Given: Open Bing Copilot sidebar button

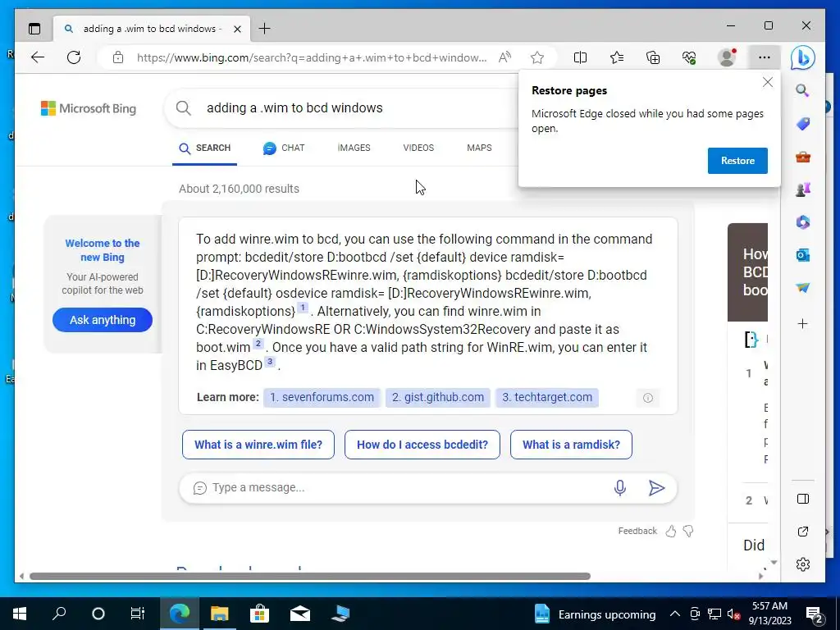Looking at the screenshot, I should click(x=803, y=58).
